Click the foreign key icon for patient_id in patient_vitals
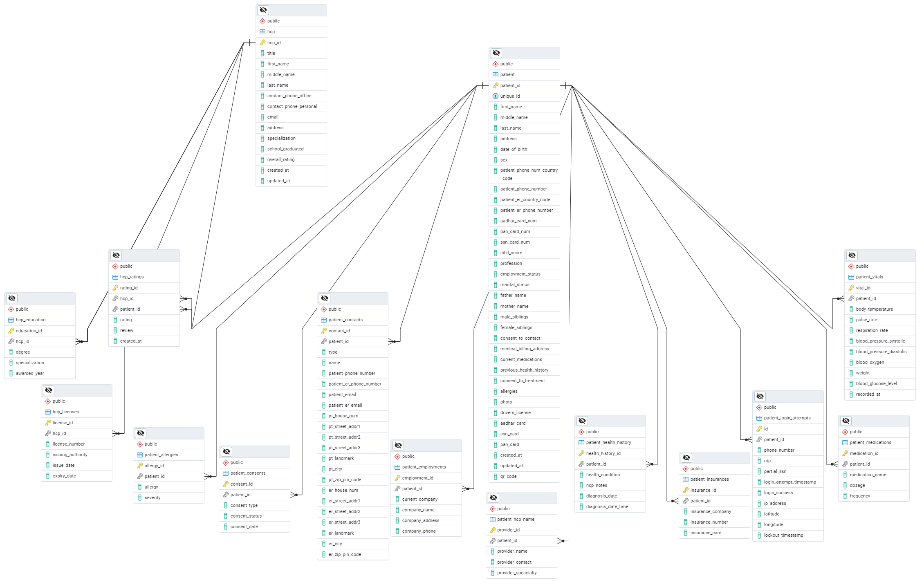 pyautogui.click(x=851, y=298)
